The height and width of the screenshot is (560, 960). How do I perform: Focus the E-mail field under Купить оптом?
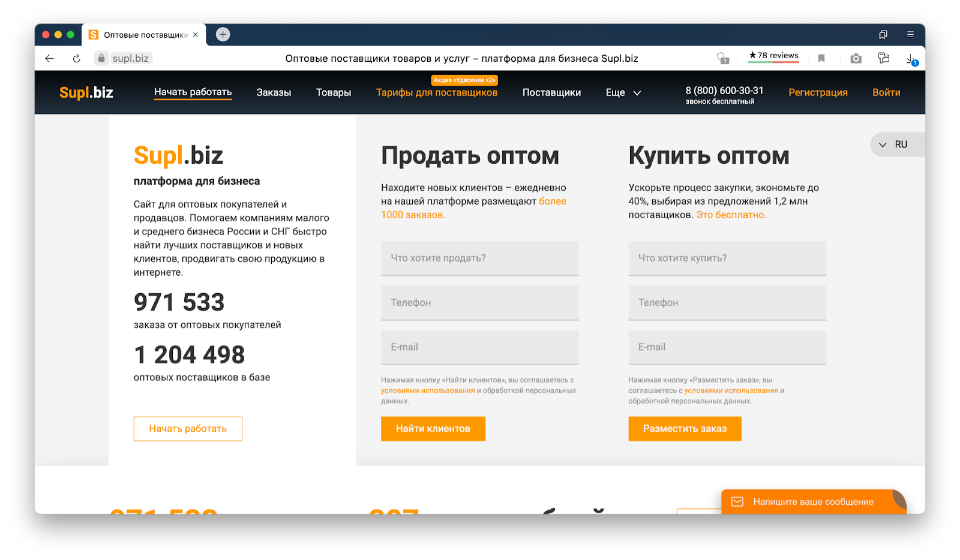tap(727, 347)
